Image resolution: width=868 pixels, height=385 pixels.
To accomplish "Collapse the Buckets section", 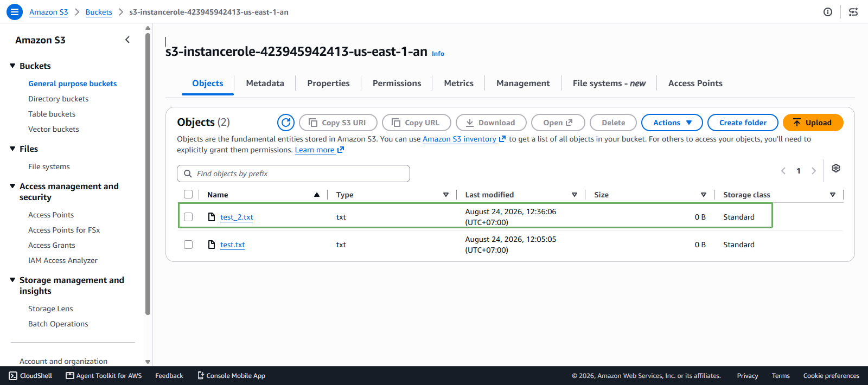I will click(12, 66).
